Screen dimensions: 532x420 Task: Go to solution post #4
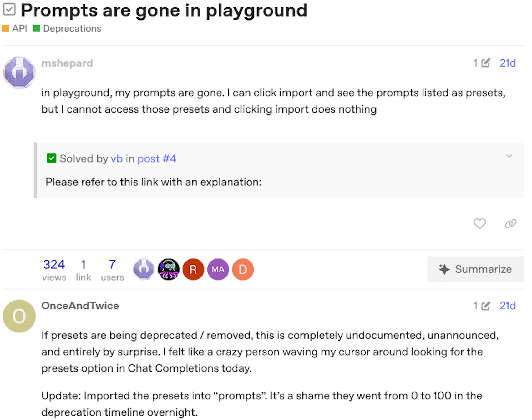tap(157, 159)
